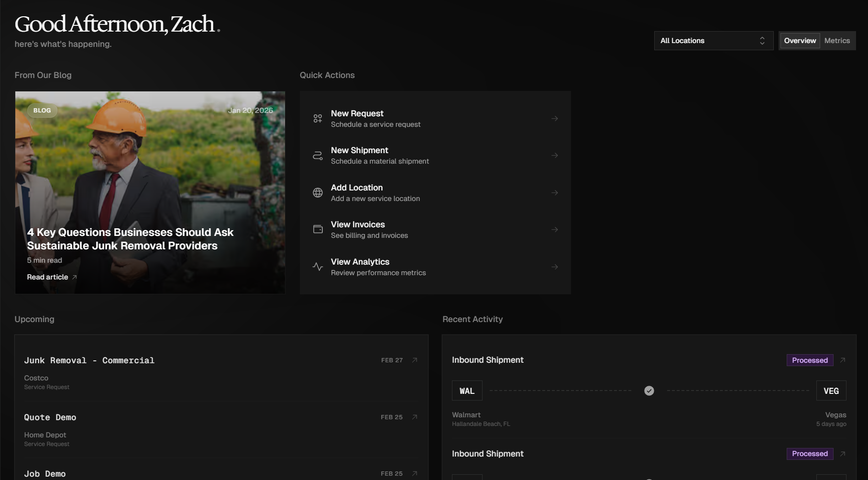
Task: Click the View Analytics pulse icon
Action: pos(318,267)
